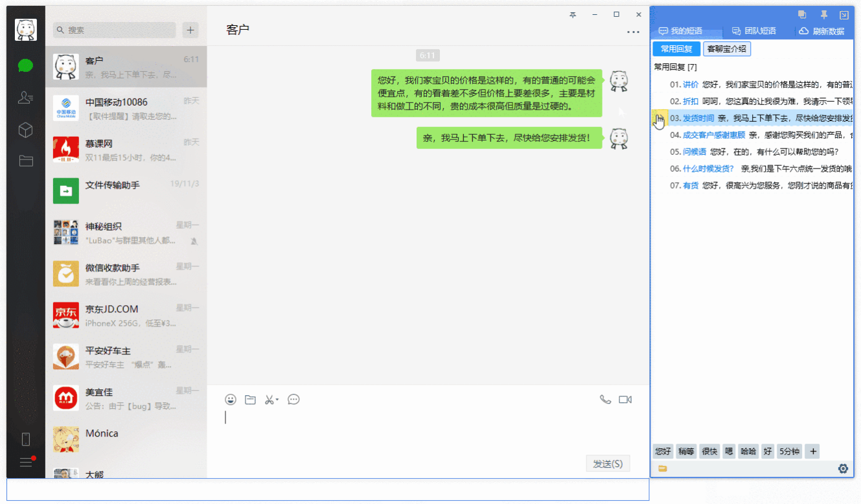Pin the WeChat window on top
Screen dimensions: 861x504
pos(573,14)
